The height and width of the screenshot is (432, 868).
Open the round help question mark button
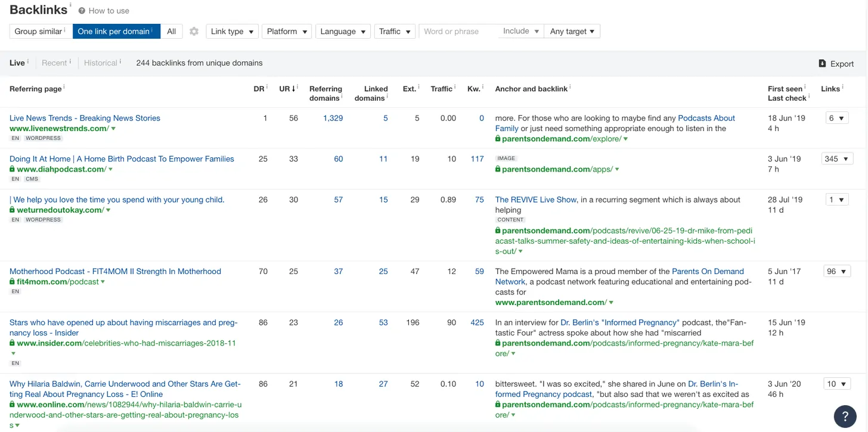click(x=845, y=415)
